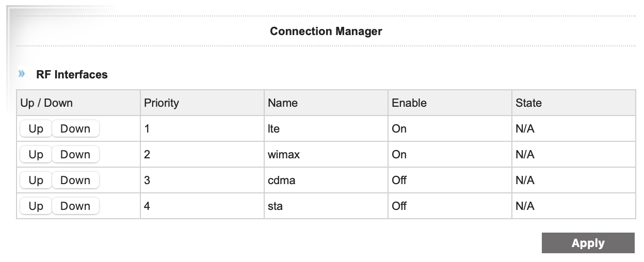Click Down button in cdma row
The width and height of the screenshot is (644, 262).
(75, 181)
